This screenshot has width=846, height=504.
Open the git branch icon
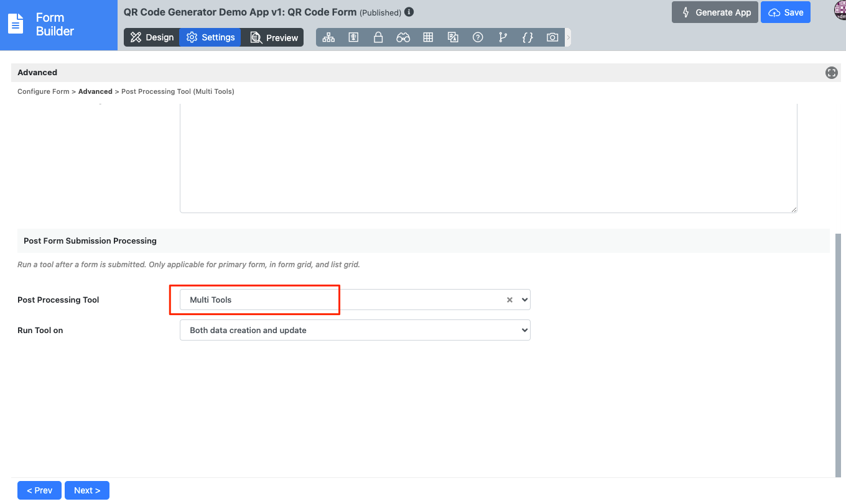(503, 37)
